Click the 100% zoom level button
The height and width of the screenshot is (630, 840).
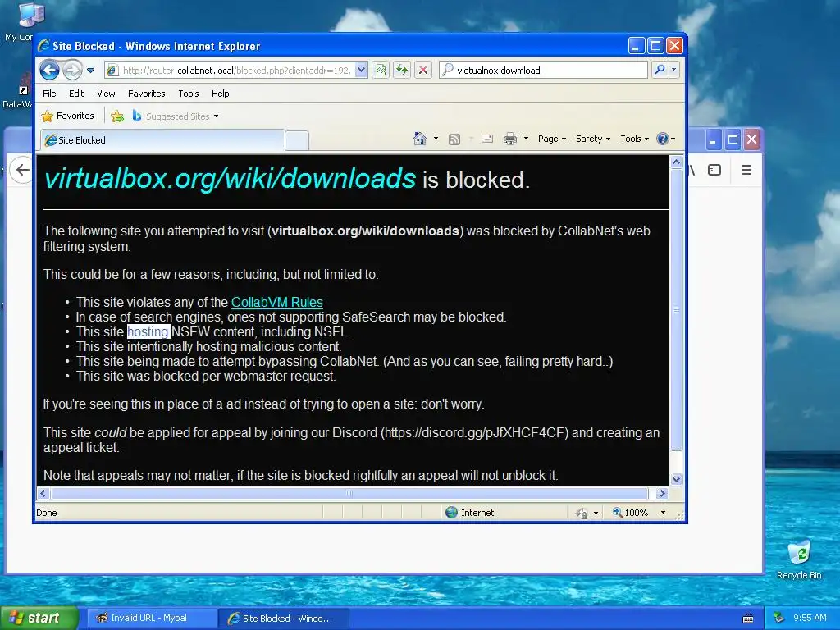pos(631,513)
